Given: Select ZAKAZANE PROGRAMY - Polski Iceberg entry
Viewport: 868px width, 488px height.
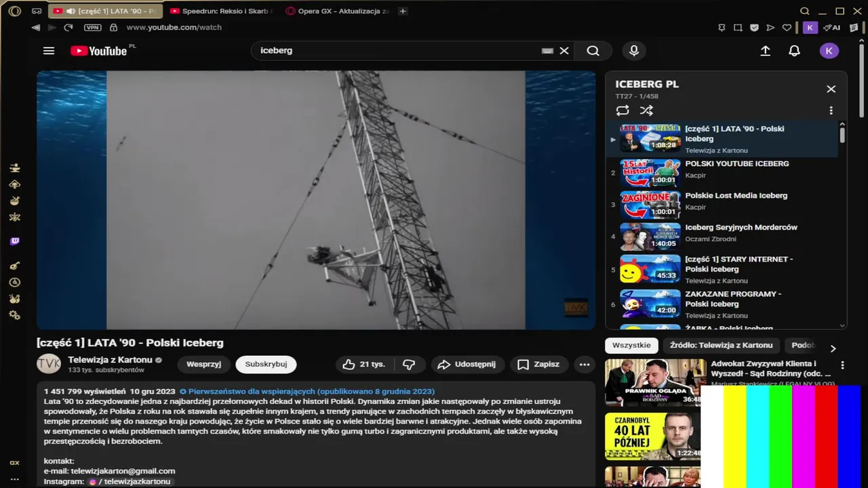Looking at the screenshot, I should pos(722,304).
